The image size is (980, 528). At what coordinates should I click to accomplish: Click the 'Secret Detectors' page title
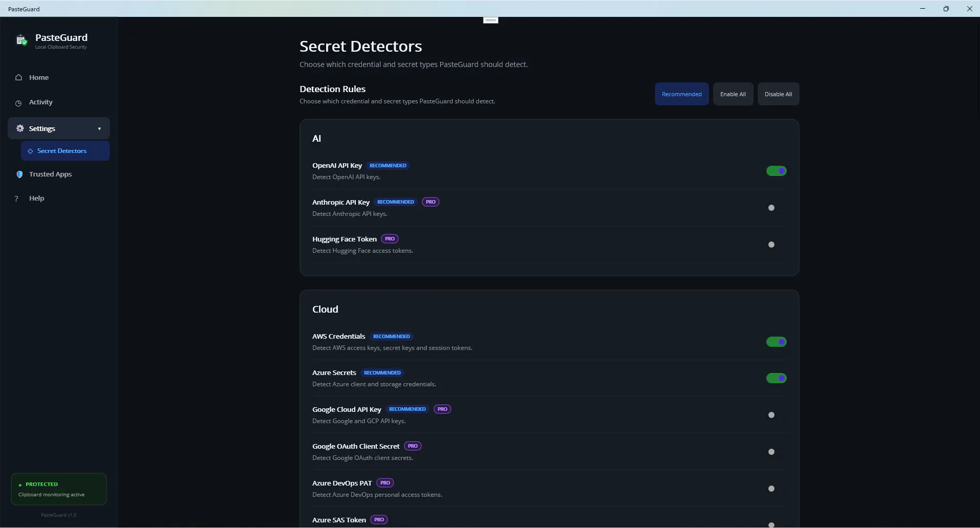pyautogui.click(x=360, y=46)
